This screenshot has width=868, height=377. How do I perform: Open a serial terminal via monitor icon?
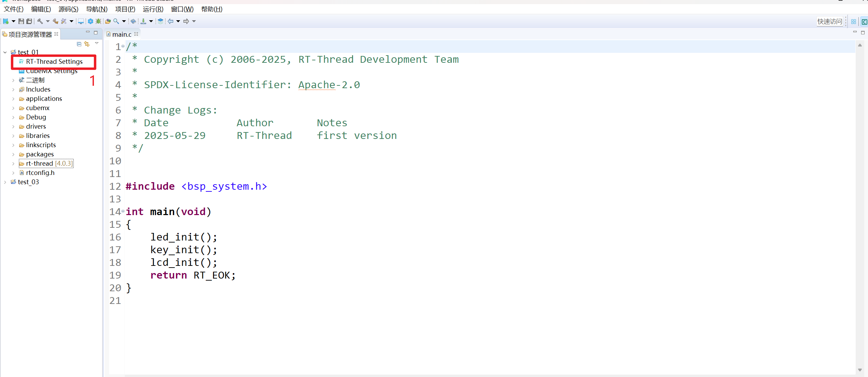81,21
